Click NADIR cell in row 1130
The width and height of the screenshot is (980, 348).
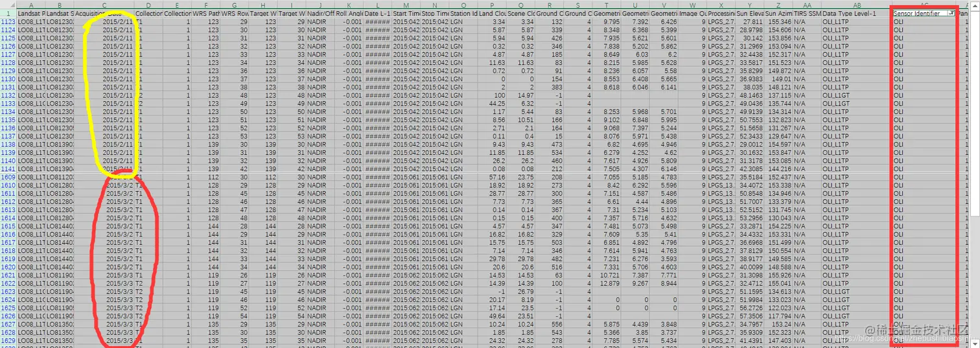click(x=321, y=78)
